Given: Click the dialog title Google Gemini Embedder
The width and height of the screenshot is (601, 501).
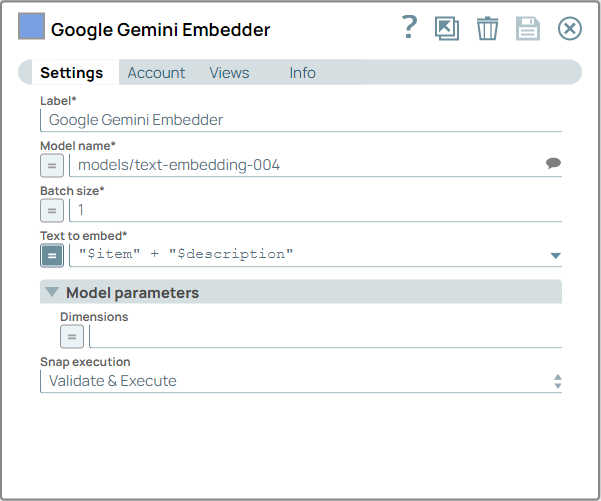Looking at the screenshot, I should [161, 30].
